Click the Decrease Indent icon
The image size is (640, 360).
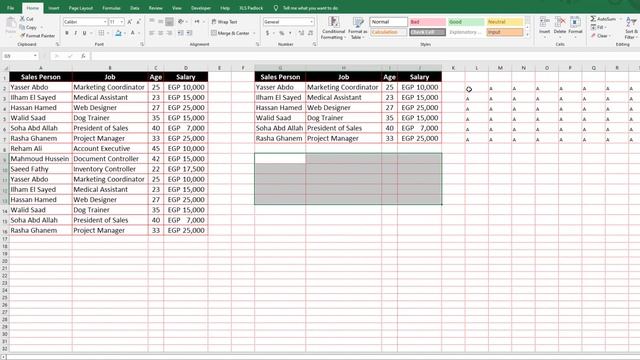[x=180, y=33]
